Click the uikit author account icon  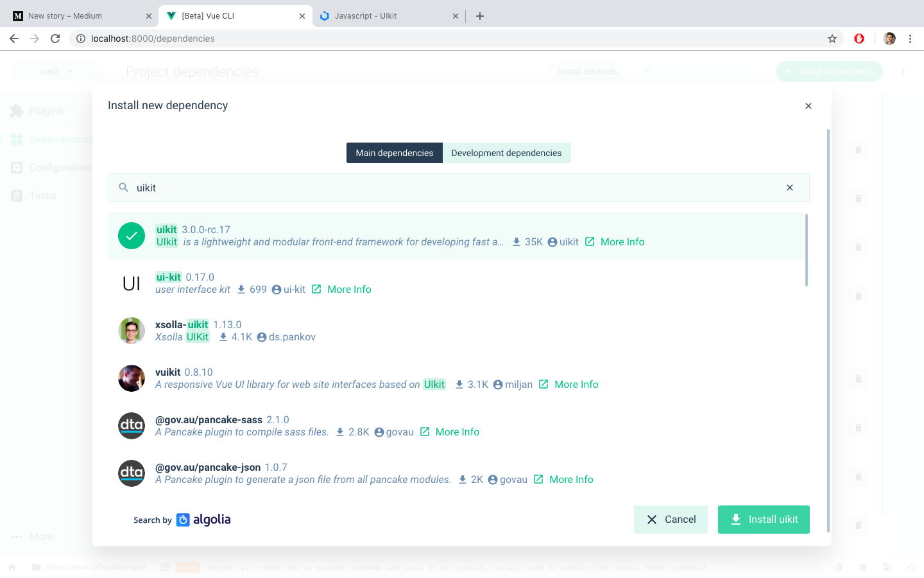(x=552, y=242)
